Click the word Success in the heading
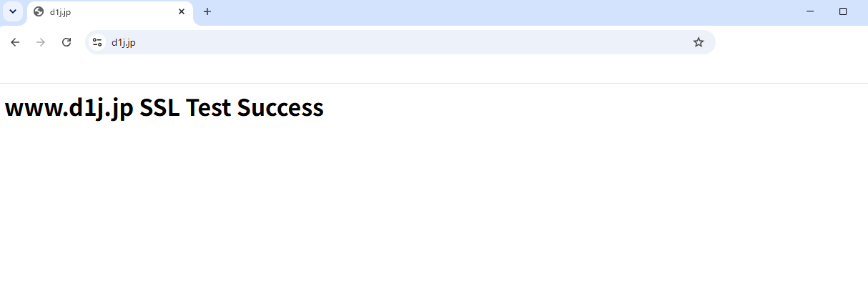This screenshot has height=304, width=868. [280, 107]
